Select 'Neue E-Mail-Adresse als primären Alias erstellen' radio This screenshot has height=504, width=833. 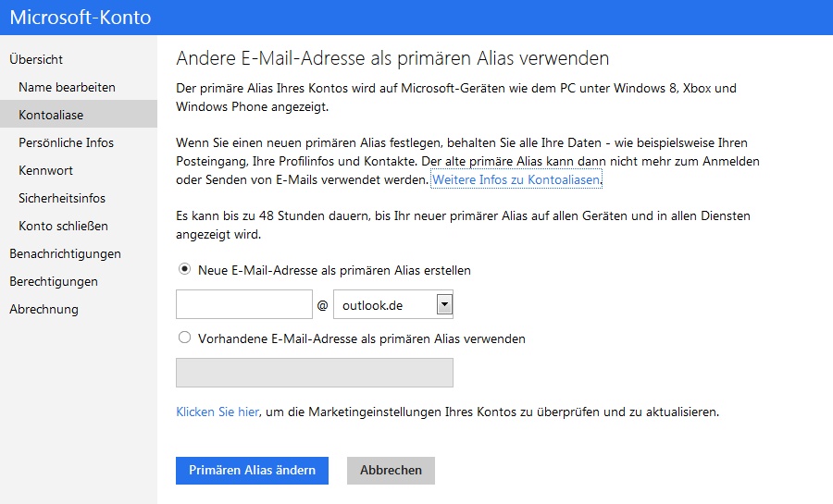(x=184, y=270)
